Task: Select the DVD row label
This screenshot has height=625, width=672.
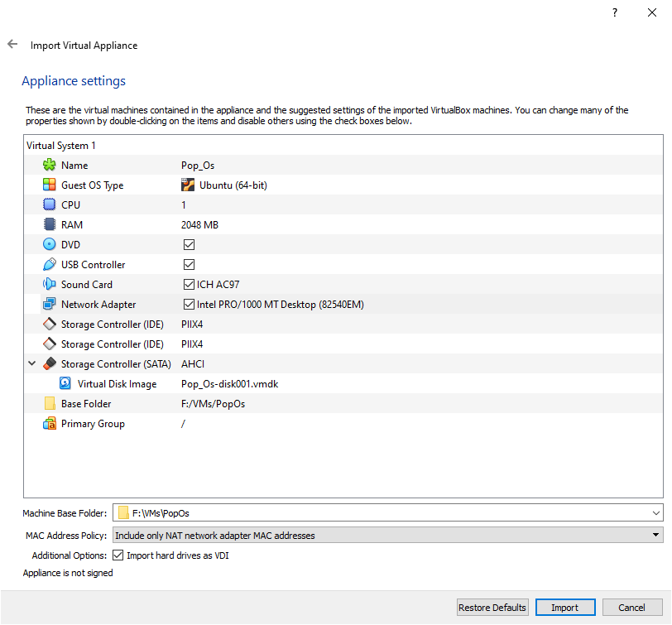Action: pyautogui.click(x=70, y=245)
